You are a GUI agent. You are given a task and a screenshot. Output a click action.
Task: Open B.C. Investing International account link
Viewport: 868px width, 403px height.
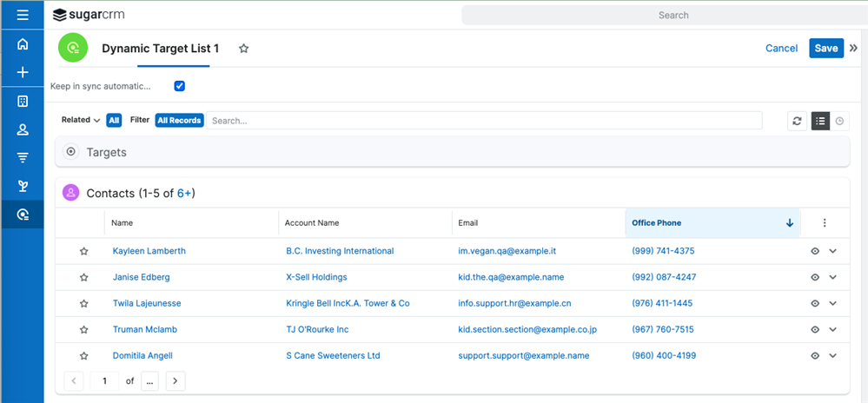[x=340, y=251]
